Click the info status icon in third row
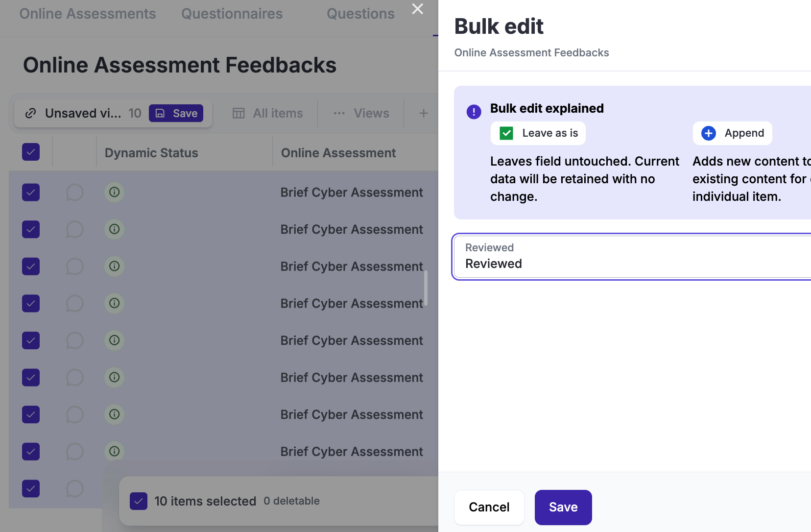Image resolution: width=811 pixels, height=532 pixels. [114, 266]
